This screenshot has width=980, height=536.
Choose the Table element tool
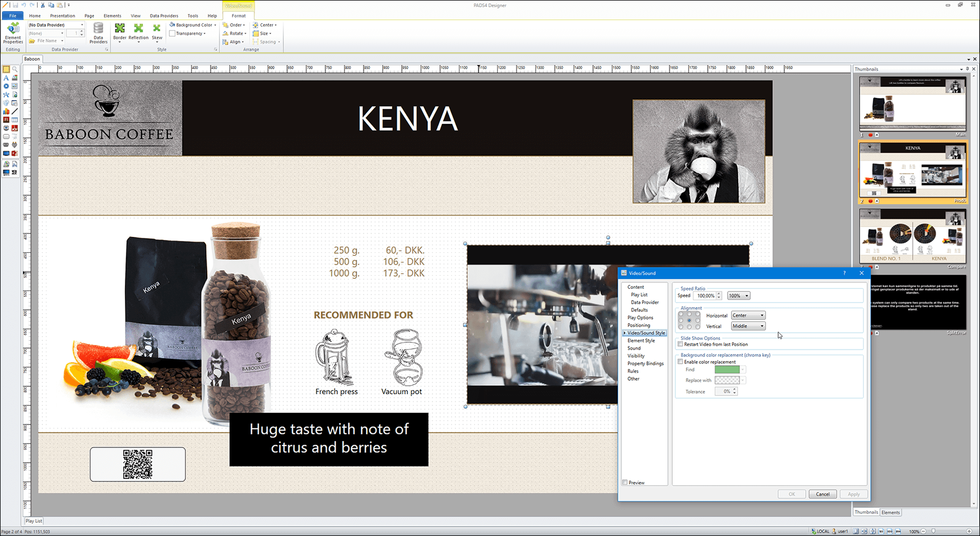pos(15,119)
